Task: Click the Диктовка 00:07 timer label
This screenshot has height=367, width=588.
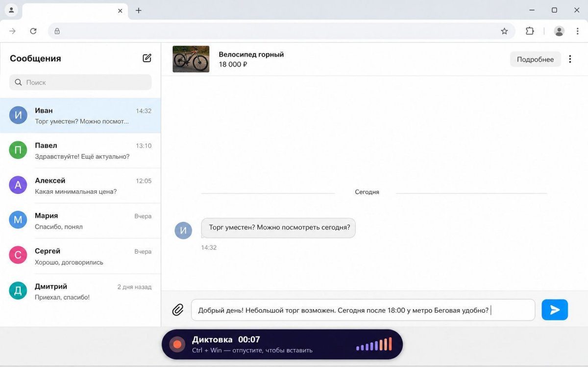Action: 226,340
